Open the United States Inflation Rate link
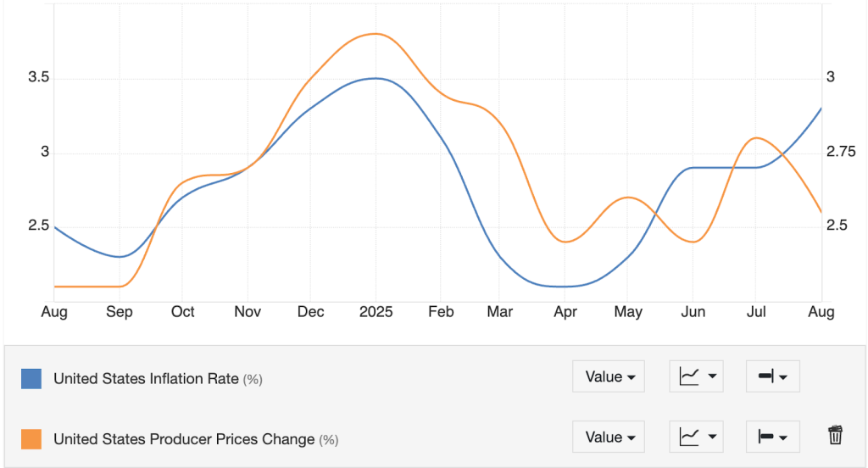The width and height of the screenshot is (868, 468). (x=146, y=379)
